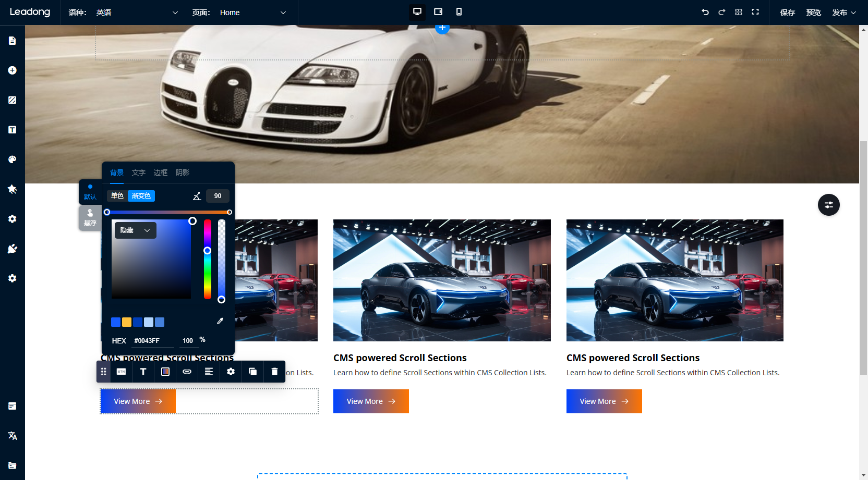Image resolution: width=868 pixels, height=480 pixels.
Task: Open the star favorites icon in sidebar
Action: click(x=13, y=189)
